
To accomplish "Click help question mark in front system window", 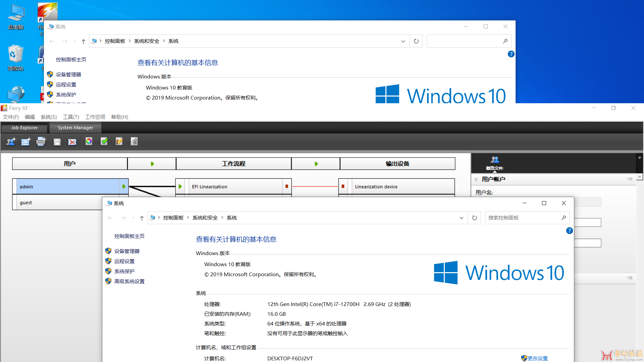I will pos(569,231).
